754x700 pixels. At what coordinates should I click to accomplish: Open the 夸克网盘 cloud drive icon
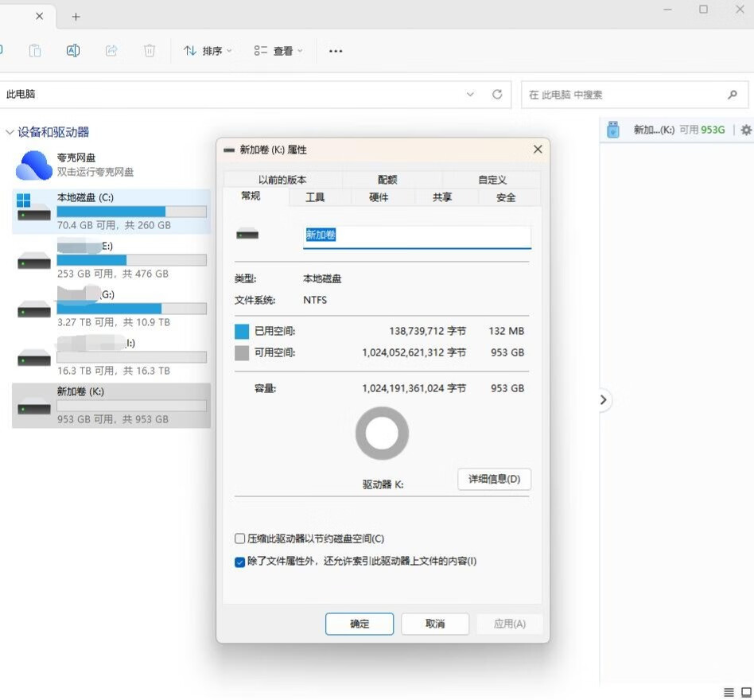33,165
